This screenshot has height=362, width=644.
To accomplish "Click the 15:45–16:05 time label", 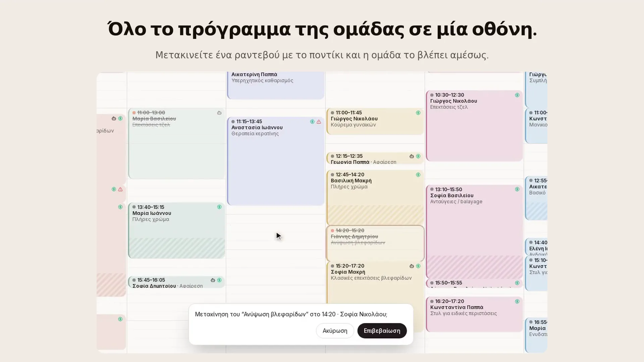I will coord(151,280).
